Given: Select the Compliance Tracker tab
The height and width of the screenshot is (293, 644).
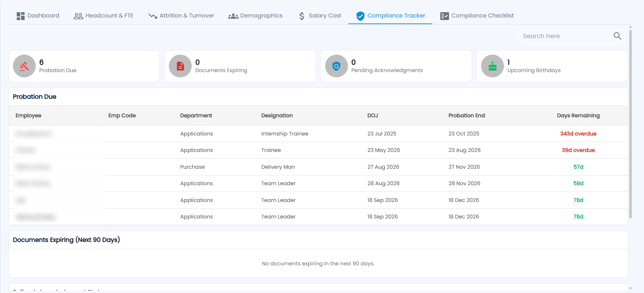Looking at the screenshot, I should [x=390, y=16].
